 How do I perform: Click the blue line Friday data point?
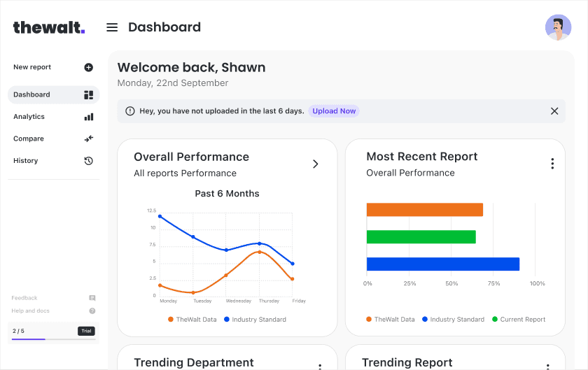[x=293, y=264]
